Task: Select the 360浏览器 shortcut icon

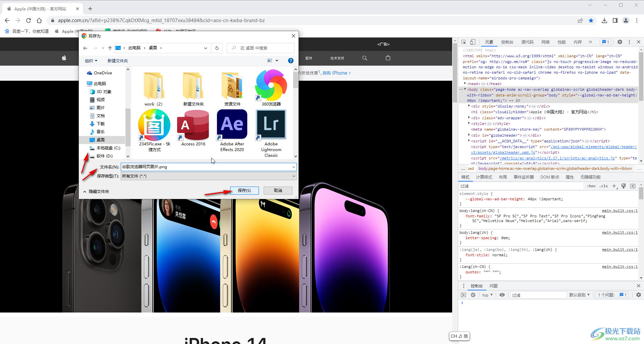Action: [271, 88]
